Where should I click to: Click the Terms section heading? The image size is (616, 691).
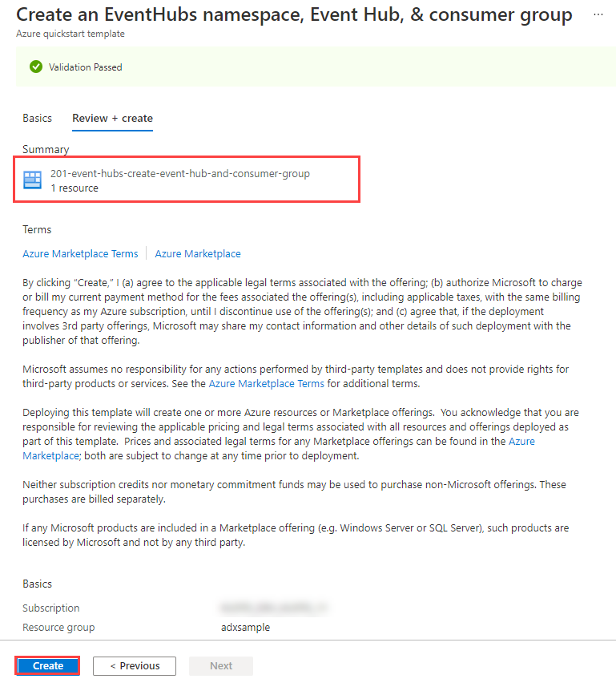point(36,229)
